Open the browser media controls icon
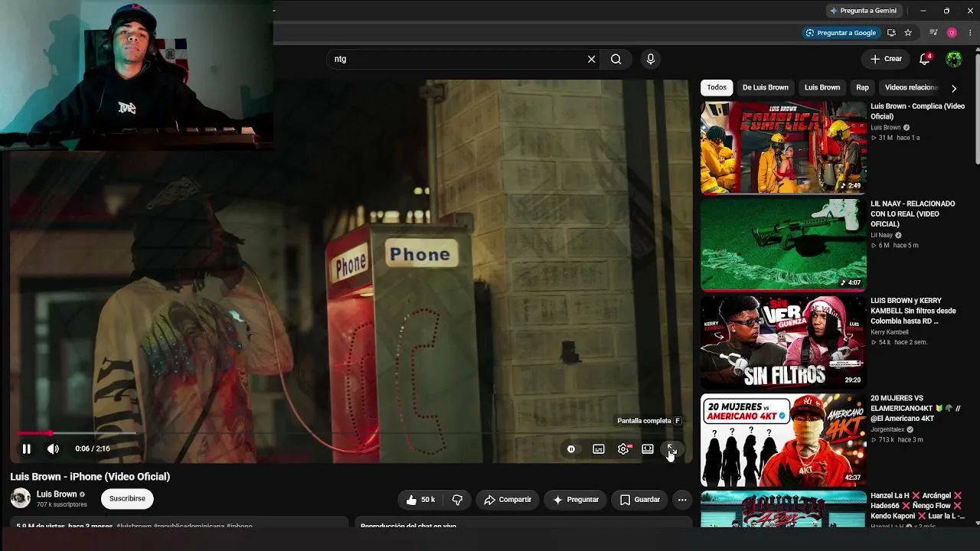Image resolution: width=980 pixels, height=551 pixels. (933, 33)
